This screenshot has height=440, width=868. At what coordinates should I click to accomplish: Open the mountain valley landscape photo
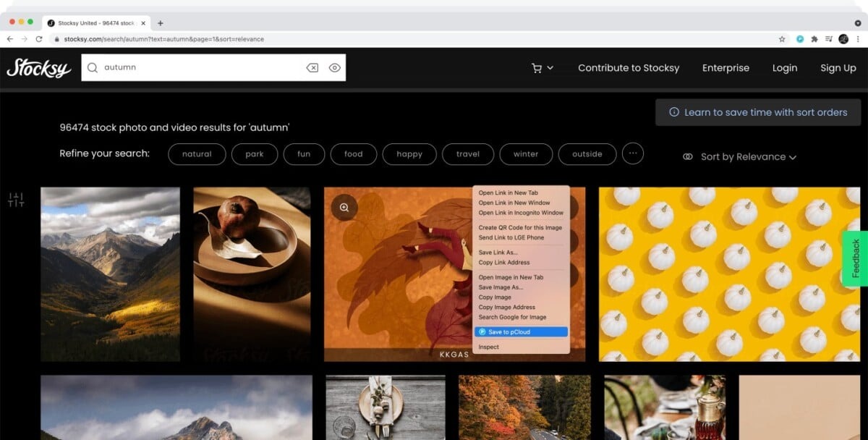pyautogui.click(x=110, y=274)
